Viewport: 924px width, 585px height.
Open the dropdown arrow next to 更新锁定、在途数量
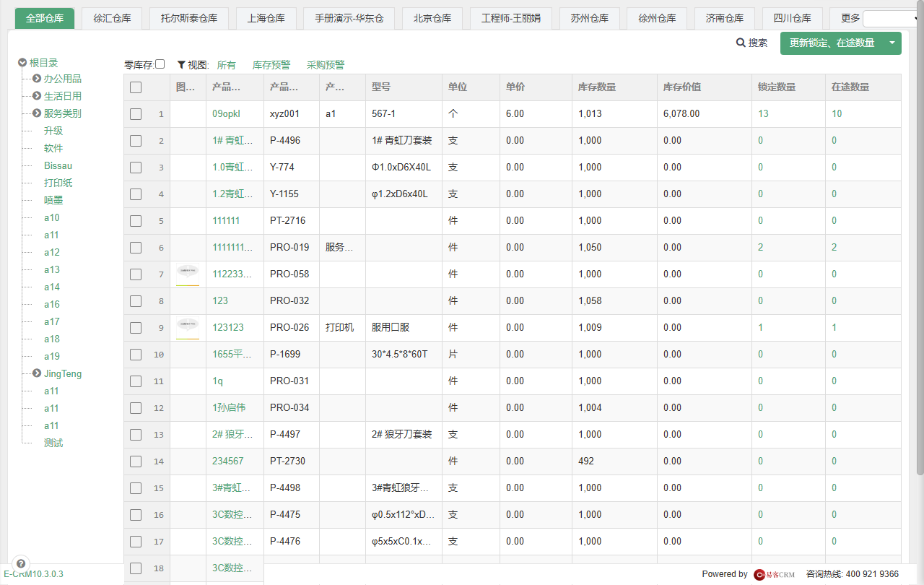892,43
